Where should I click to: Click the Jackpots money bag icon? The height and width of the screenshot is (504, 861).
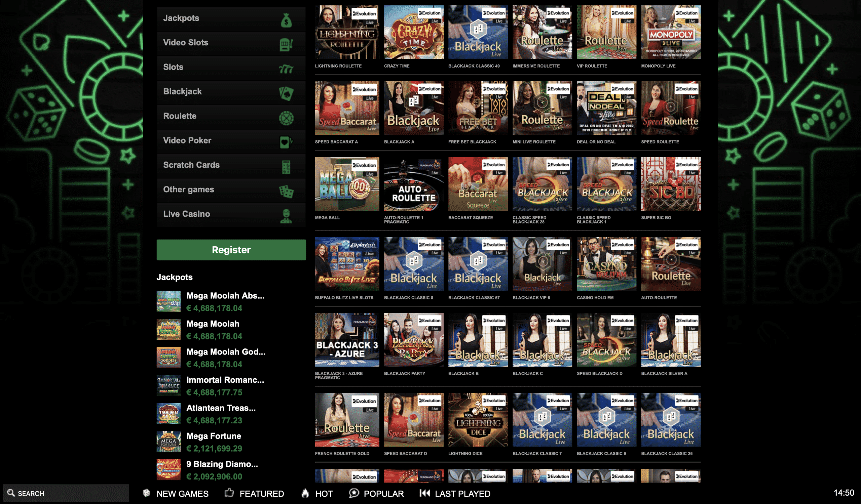[x=286, y=20]
